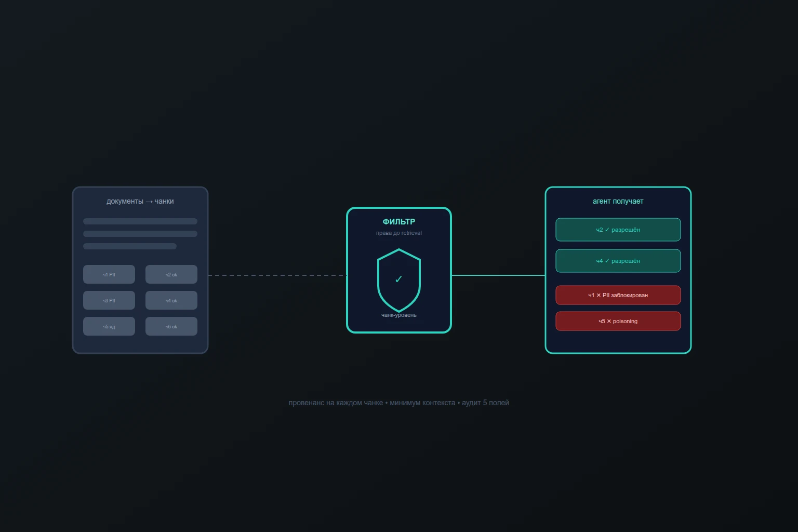Click the "ч5 яд" chunk tile
The height and width of the screenshot is (532, 798).
pos(109,326)
